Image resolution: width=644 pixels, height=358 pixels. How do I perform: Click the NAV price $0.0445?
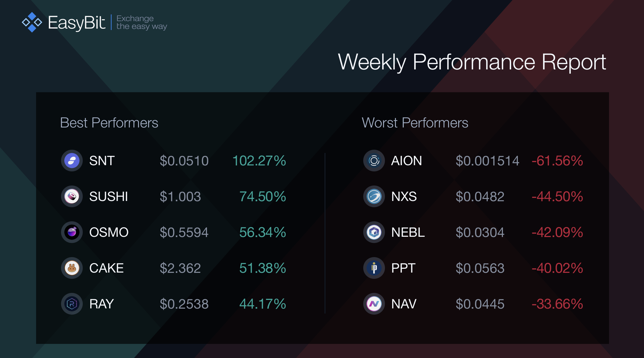(480, 304)
